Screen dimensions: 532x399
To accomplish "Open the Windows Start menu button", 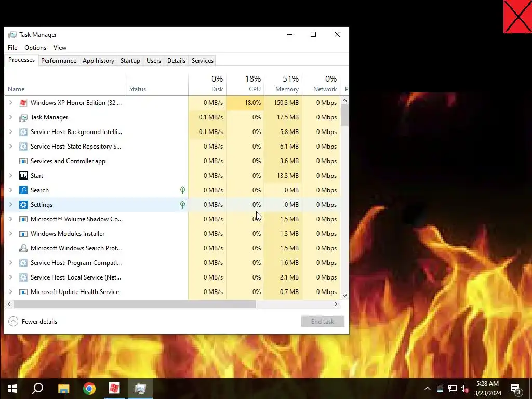I will 12,389.
